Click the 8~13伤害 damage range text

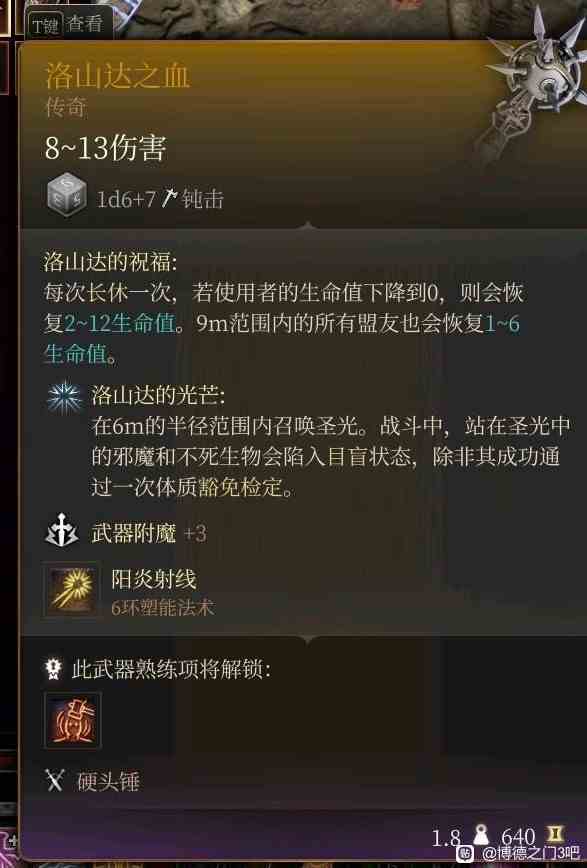click(x=106, y=148)
